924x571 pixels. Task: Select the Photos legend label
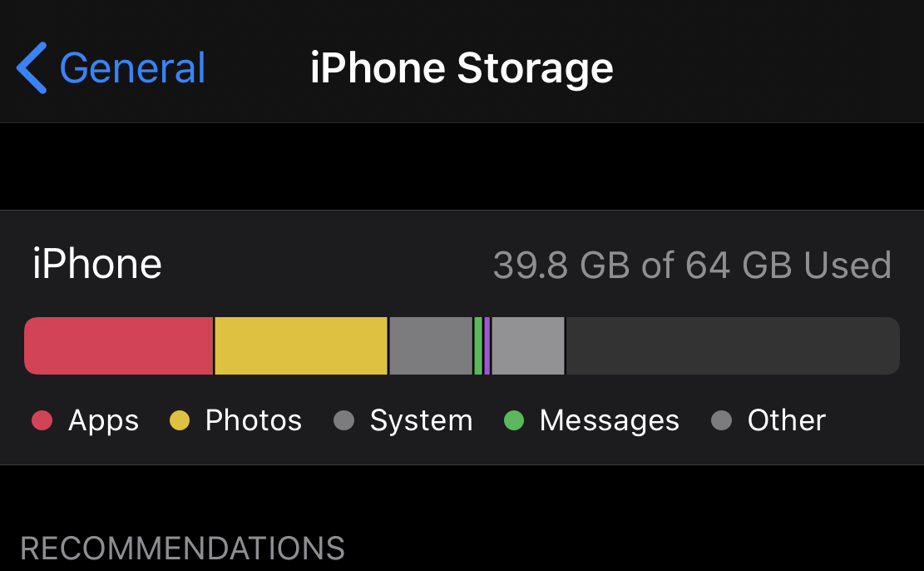pyautogui.click(x=253, y=421)
